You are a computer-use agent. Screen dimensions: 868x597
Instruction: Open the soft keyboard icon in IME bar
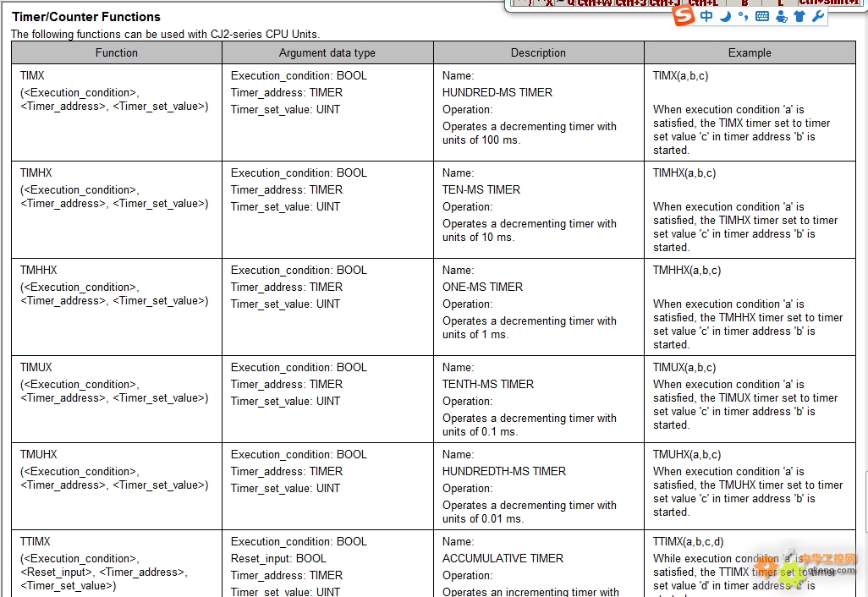(x=762, y=16)
